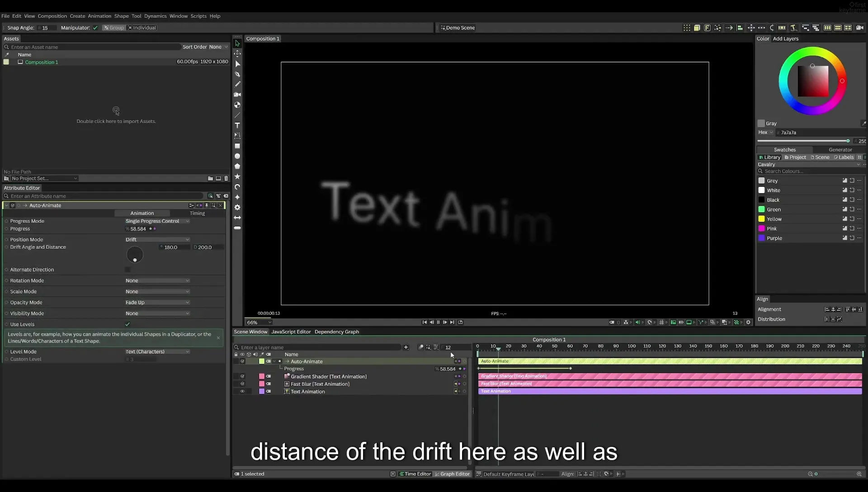Toggle visibility of Fast Blur layer
This screenshot has height=492, width=868.
[242, 384]
